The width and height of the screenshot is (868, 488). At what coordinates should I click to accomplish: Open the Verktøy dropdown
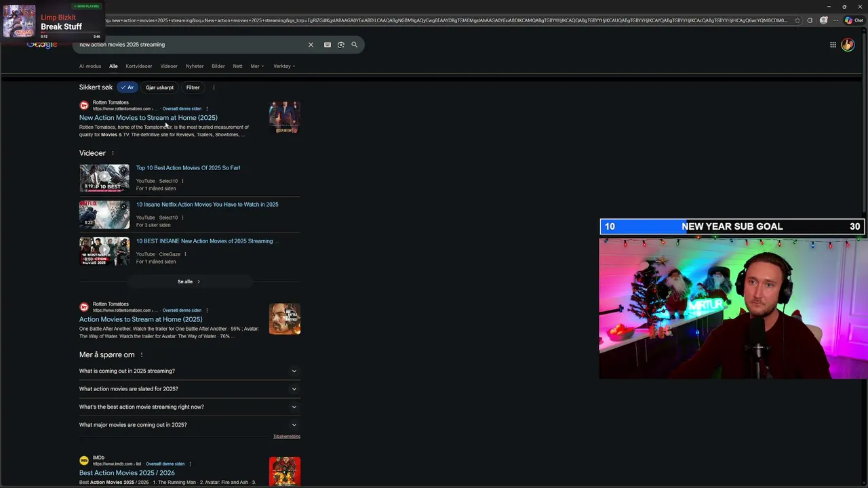(x=284, y=66)
